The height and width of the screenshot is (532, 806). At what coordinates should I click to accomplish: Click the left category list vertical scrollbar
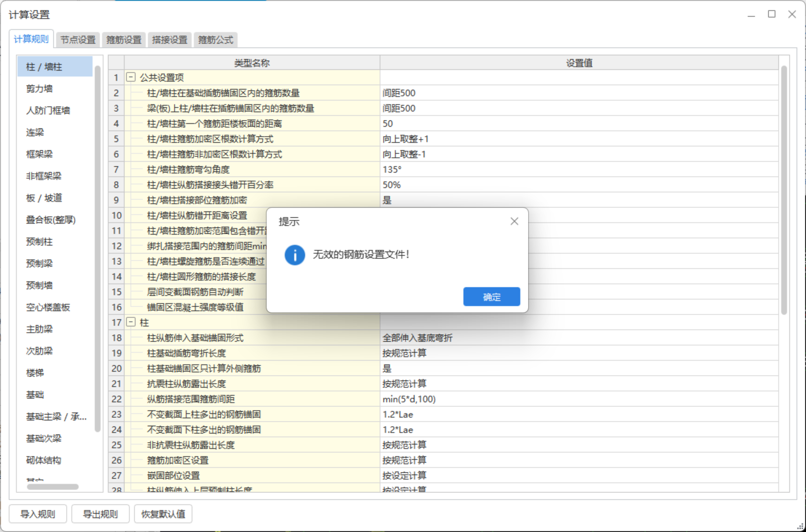97,249
